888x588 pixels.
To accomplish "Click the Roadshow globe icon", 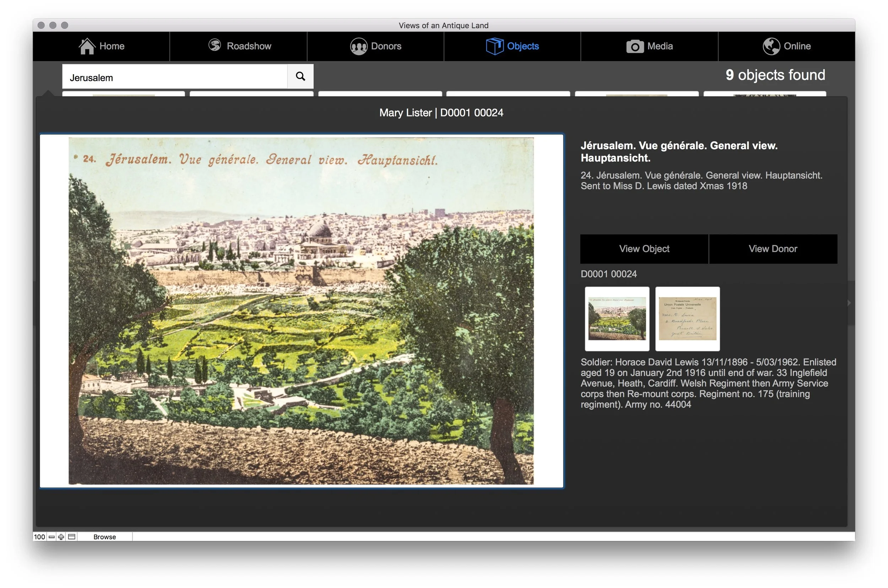I will click(215, 45).
